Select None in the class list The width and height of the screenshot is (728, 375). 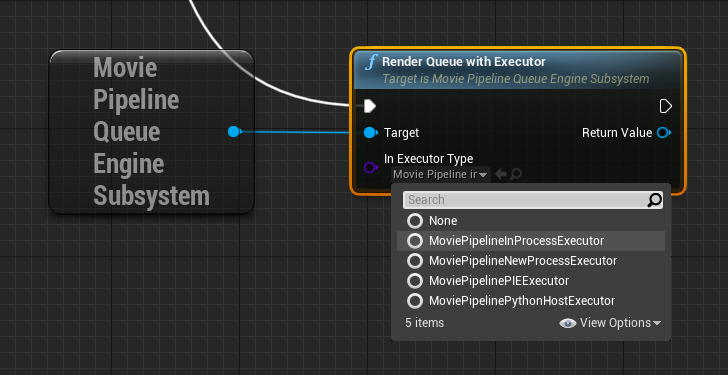[x=531, y=221]
